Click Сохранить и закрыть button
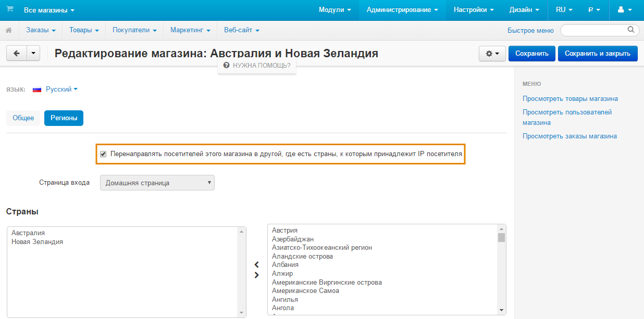644x319 pixels. pos(598,53)
